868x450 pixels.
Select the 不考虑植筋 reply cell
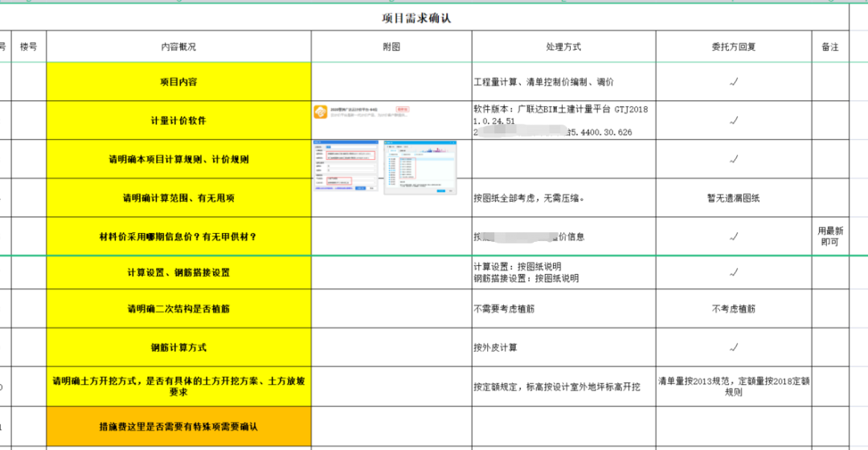(733, 309)
